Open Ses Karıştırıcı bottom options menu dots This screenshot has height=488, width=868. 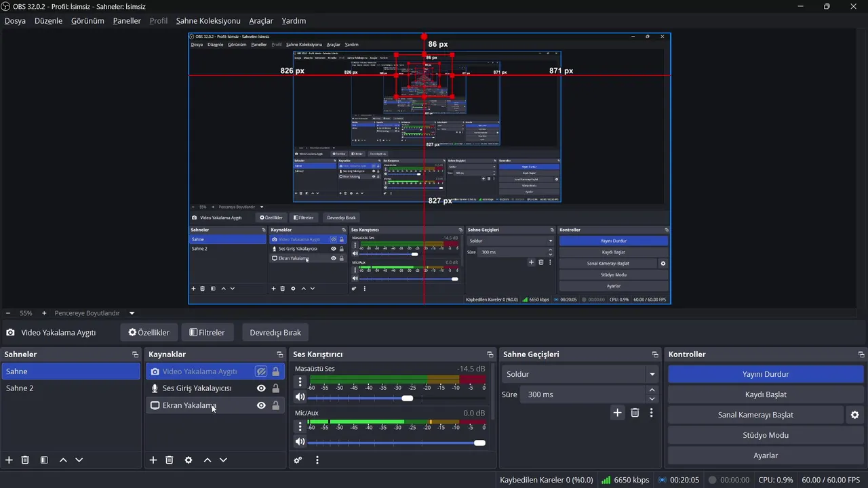click(x=317, y=460)
